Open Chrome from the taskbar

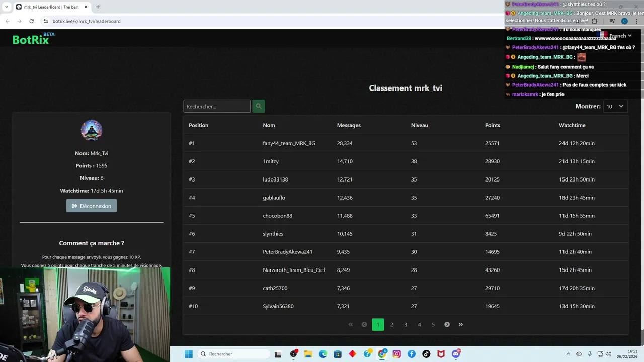(x=382, y=354)
